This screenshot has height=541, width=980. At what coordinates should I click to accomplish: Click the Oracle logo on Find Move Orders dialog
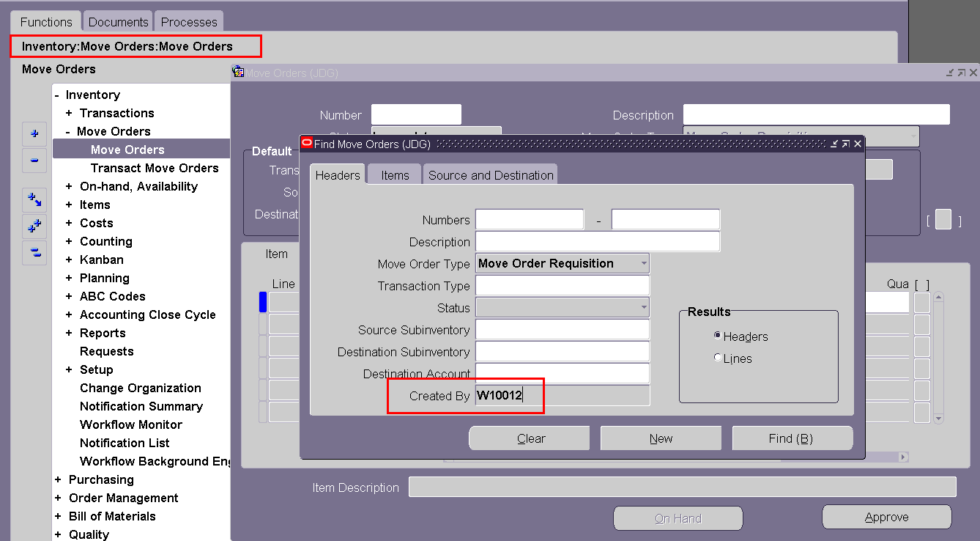coord(307,144)
